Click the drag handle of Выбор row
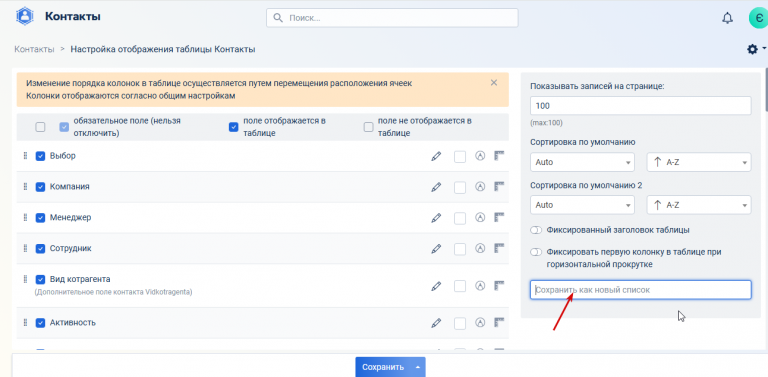The image size is (768, 377). 25,156
